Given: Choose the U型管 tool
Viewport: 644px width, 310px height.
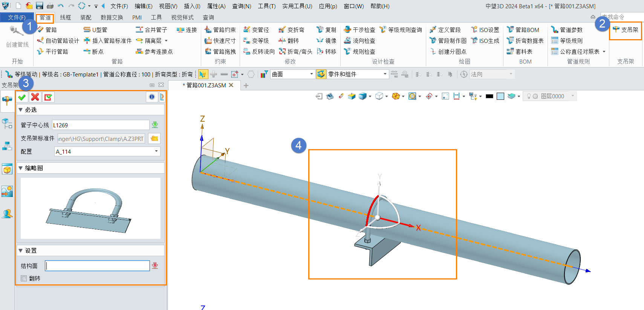Looking at the screenshot, I should coord(95,29).
